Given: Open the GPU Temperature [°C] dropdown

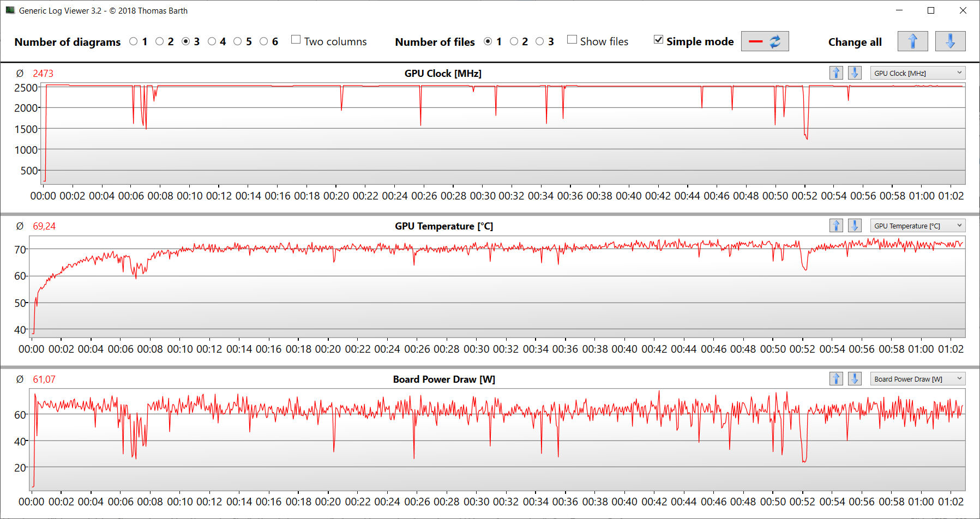Looking at the screenshot, I should 917,226.
